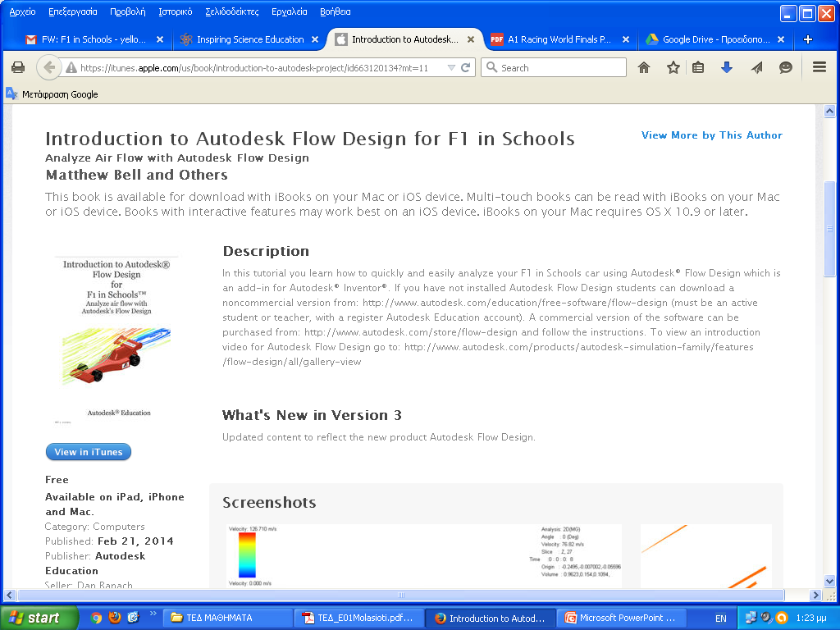Open the URL history dropdown arrow
This screenshot has height=630, width=840.
451,68
